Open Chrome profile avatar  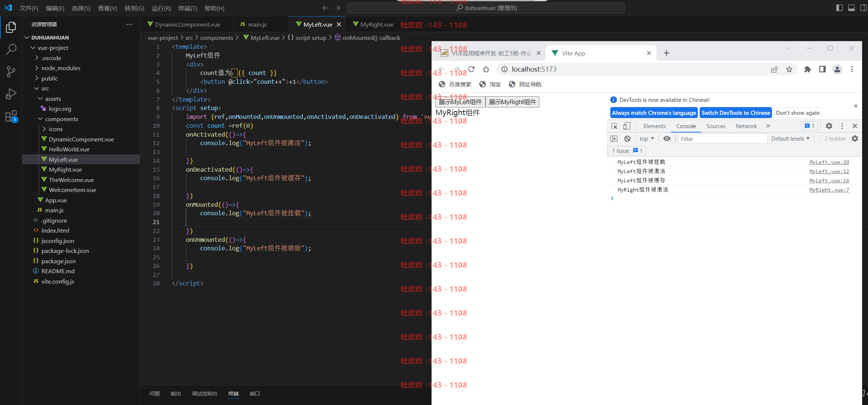(x=837, y=69)
